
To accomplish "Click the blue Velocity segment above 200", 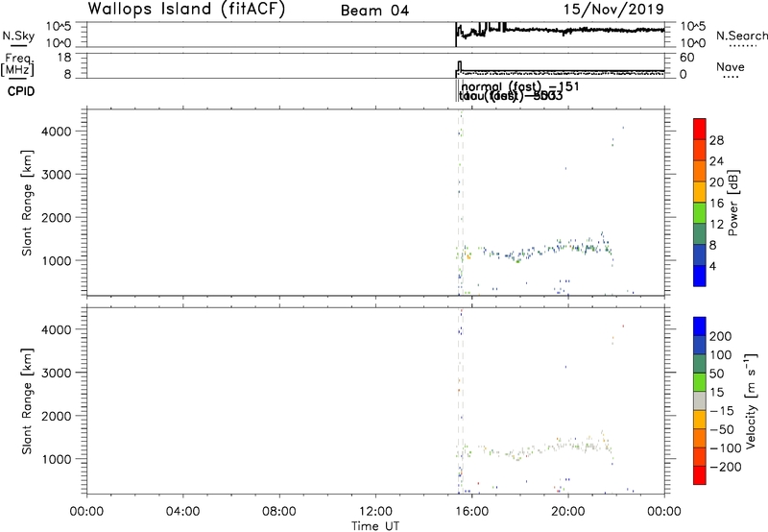I will [700, 326].
